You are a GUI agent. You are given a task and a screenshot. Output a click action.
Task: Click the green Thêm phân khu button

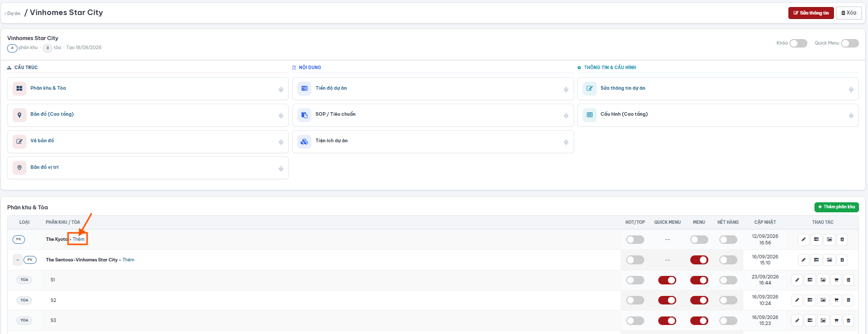[836, 207]
